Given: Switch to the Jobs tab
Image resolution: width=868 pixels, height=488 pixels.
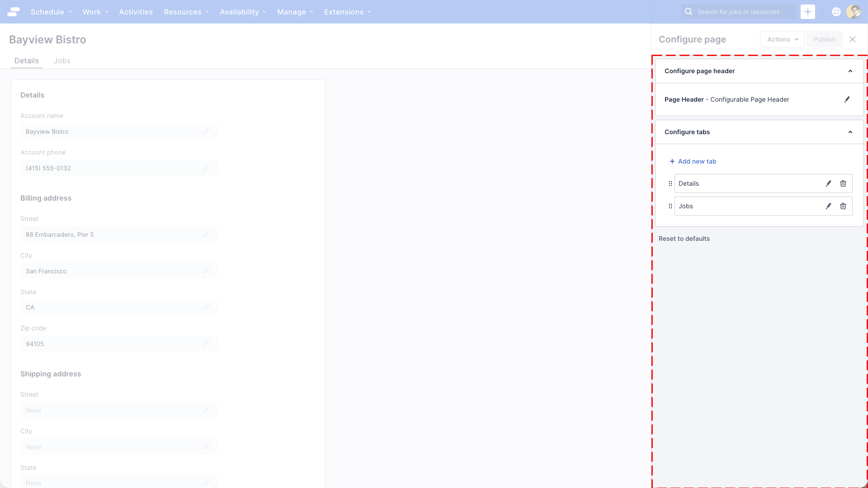Looking at the screenshot, I should [62, 61].
